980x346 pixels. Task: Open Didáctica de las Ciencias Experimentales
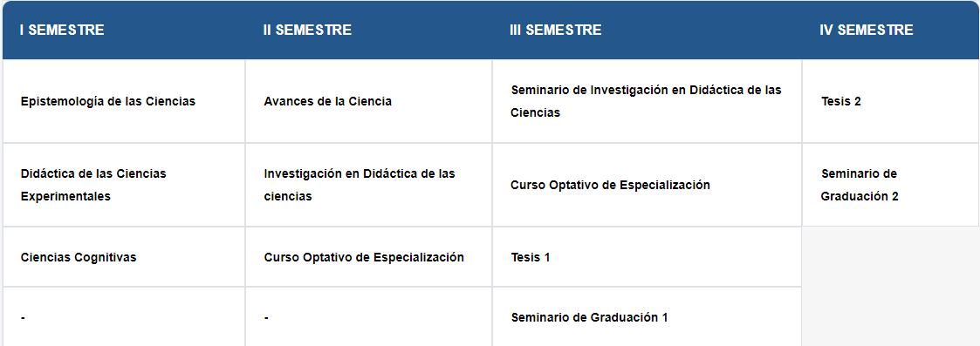point(93,185)
